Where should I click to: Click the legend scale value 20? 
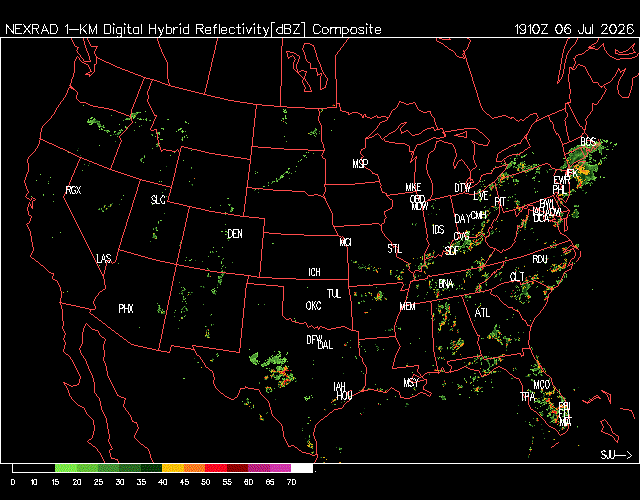click(77, 482)
